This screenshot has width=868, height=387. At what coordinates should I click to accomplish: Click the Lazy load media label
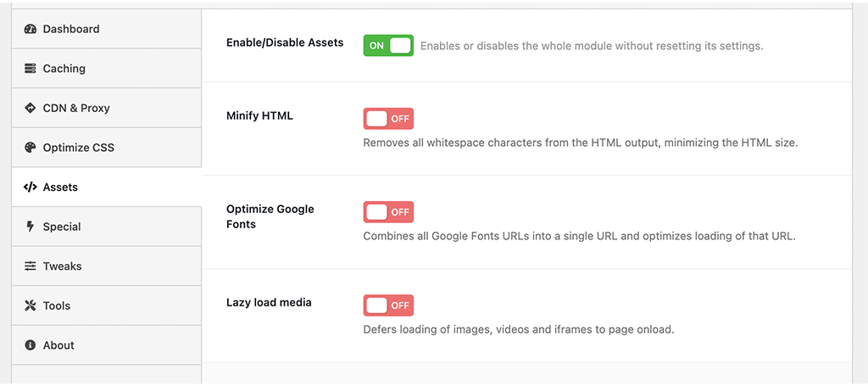269,302
